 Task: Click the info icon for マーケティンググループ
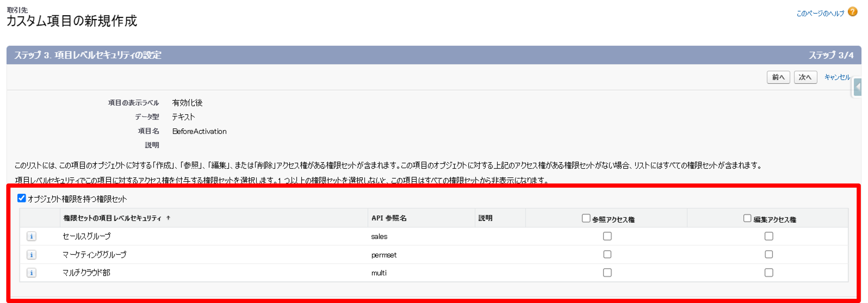[31, 255]
